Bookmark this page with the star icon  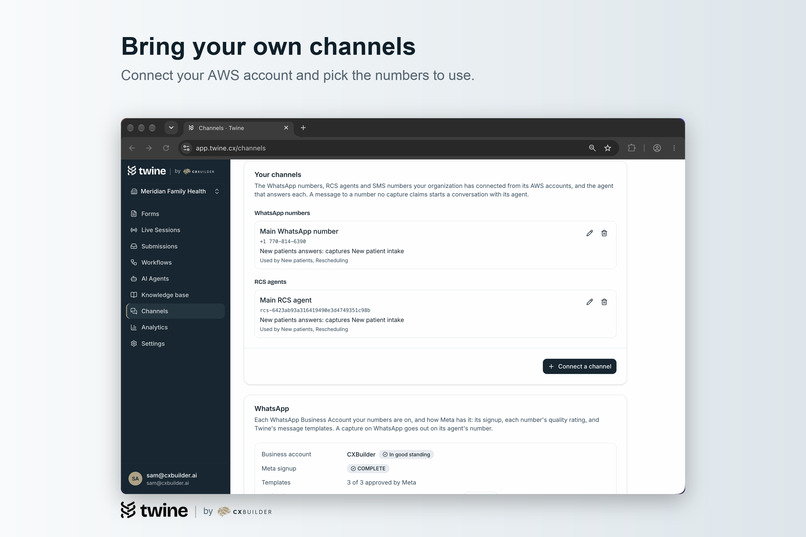608,148
